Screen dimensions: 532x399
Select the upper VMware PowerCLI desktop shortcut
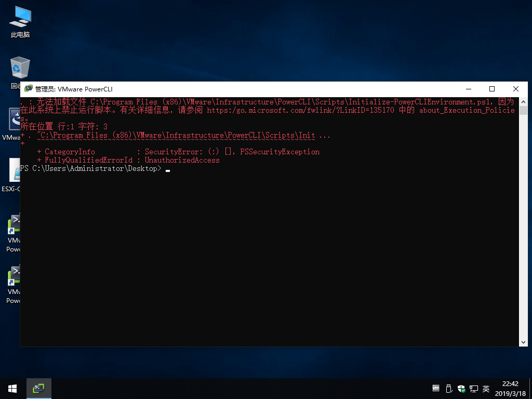click(x=13, y=228)
